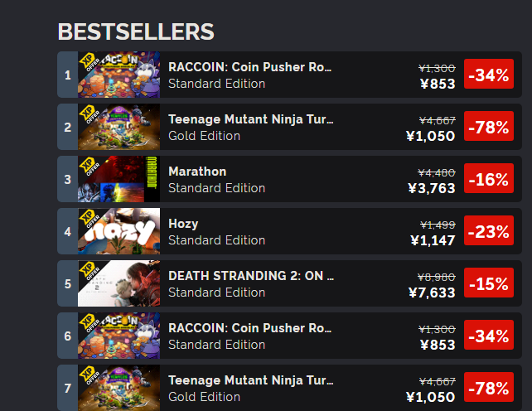
Task: Open the rank 7 Ninja Turtles thumbnail
Action: 124,388
